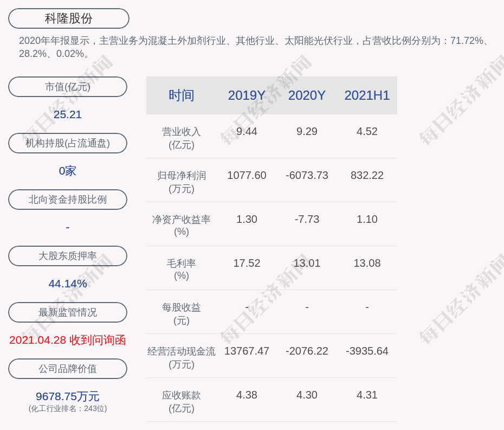Click the 科隆股份 company name pill
Image resolution: width=504 pixels, height=430 pixels.
click(x=68, y=18)
